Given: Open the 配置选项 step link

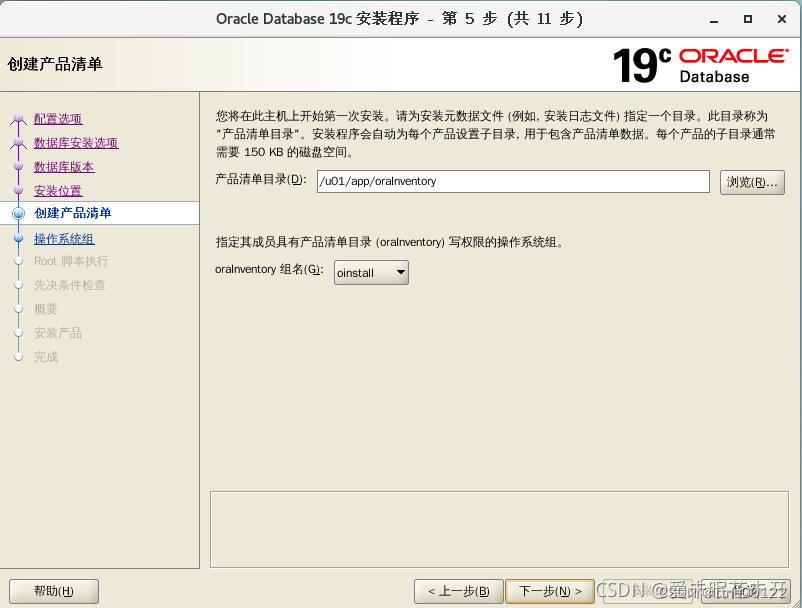Looking at the screenshot, I should (58, 119).
